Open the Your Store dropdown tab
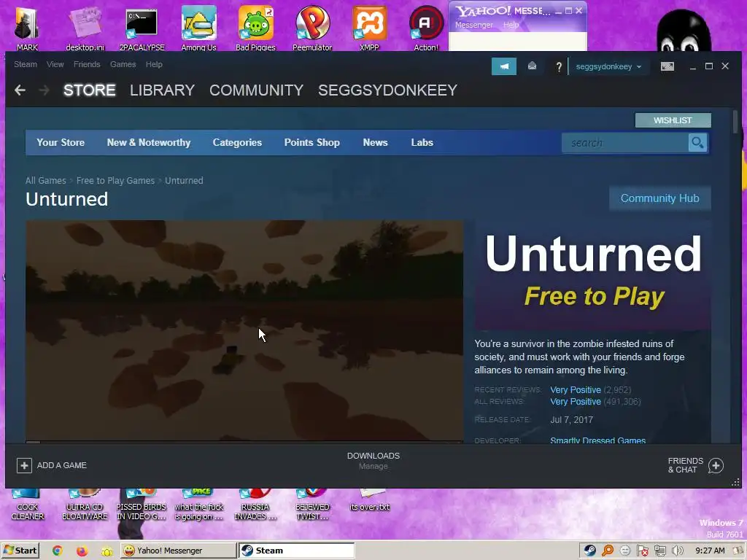 click(61, 142)
